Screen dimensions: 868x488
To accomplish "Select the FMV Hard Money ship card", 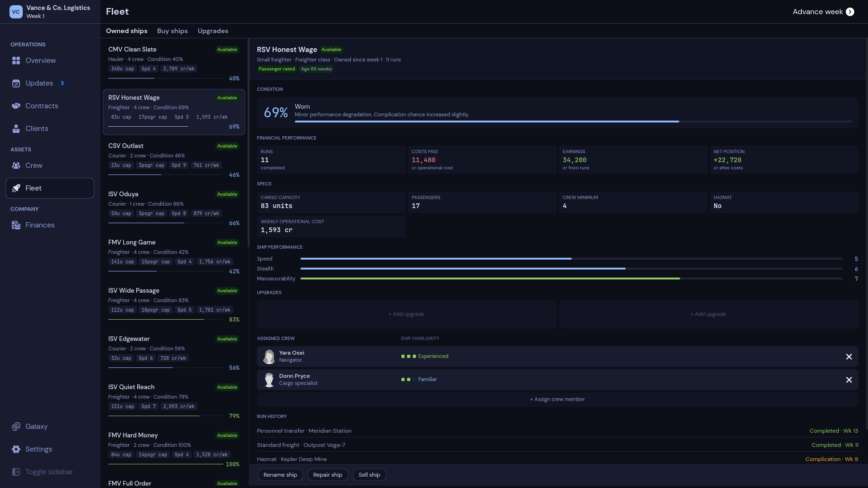I will point(174,450).
